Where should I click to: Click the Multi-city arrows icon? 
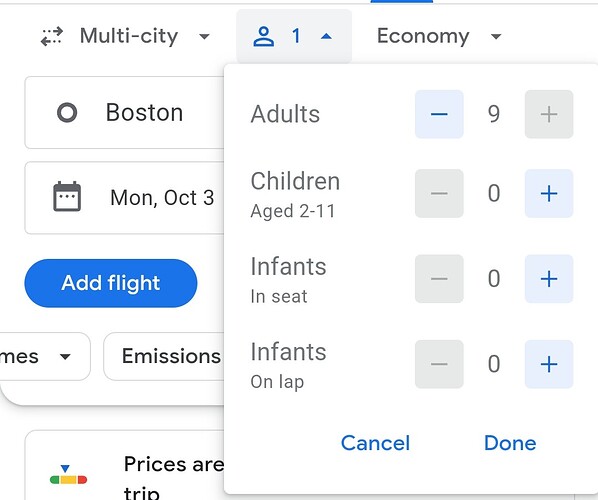pos(51,36)
